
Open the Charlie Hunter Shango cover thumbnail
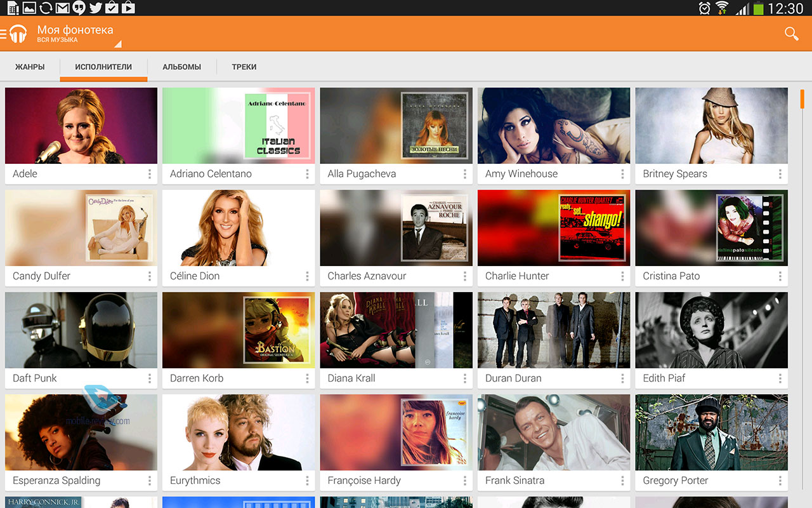coord(554,228)
